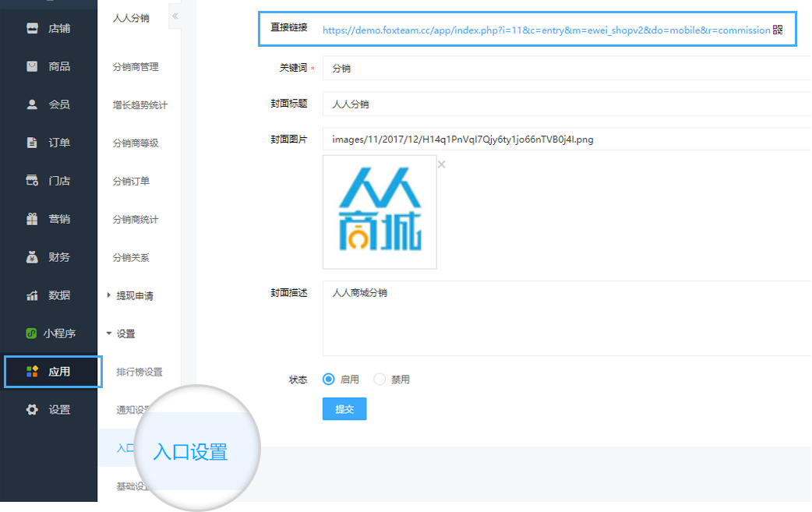Screen dimensions: 812x512
Task: Click the 商品 label in sidebar
Action: pyautogui.click(x=59, y=66)
